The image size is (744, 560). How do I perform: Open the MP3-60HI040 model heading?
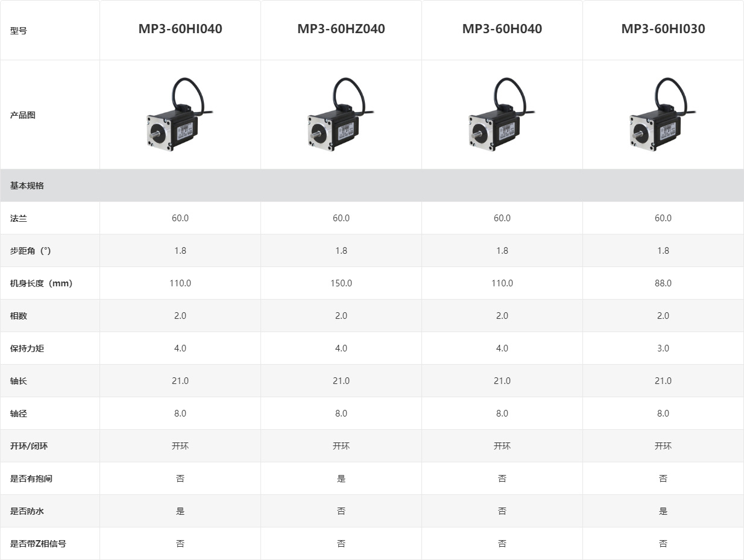pos(180,29)
